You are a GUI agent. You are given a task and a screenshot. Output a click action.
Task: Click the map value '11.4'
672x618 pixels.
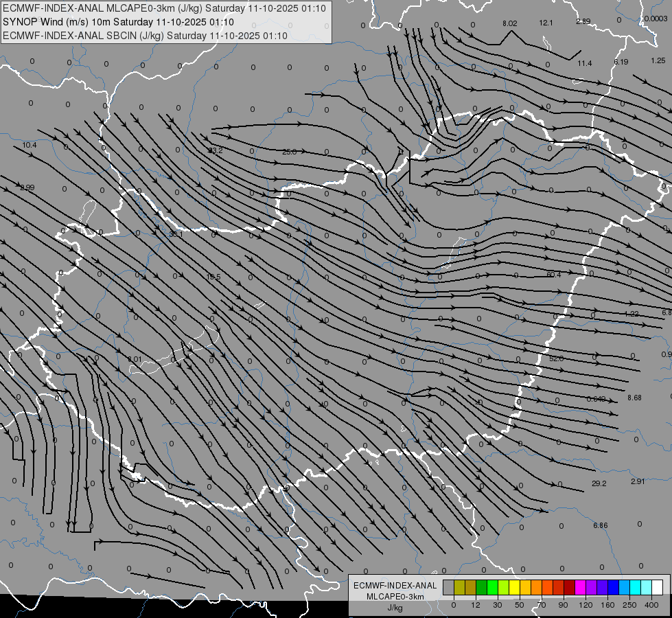pos(585,63)
